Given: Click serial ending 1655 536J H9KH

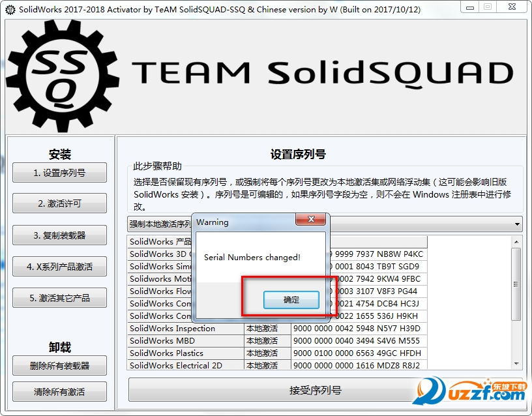Looking at the screenshot, I should pyautogui.click(x=378, y=316).
